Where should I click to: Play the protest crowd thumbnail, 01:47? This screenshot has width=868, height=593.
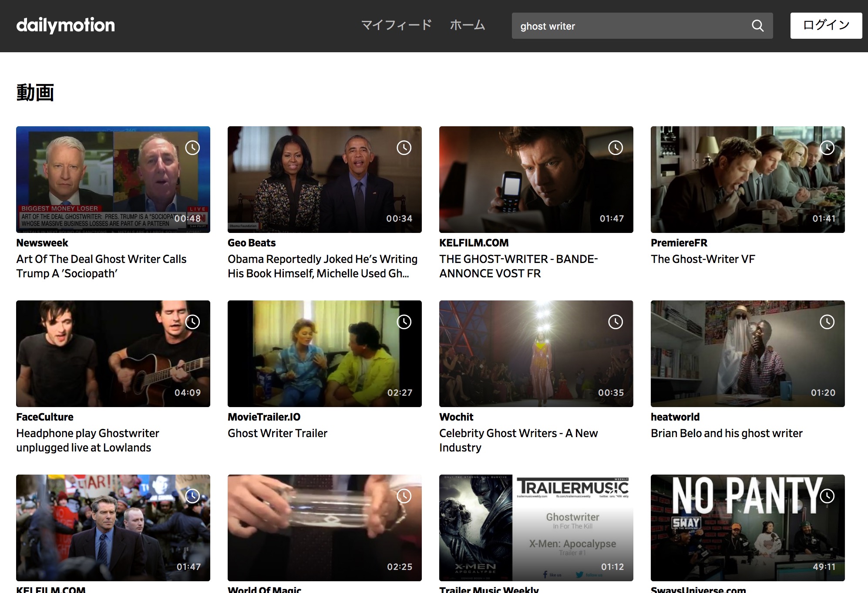113,528
